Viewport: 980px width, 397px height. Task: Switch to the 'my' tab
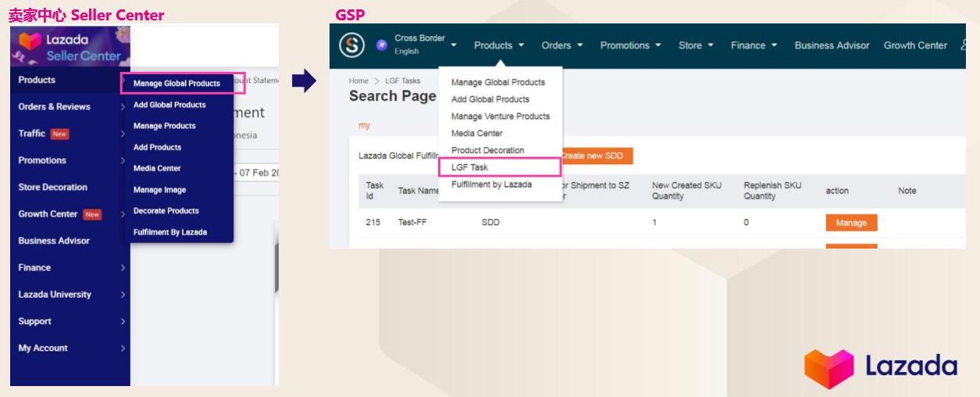pyautogui.click(x=363, y=125)
